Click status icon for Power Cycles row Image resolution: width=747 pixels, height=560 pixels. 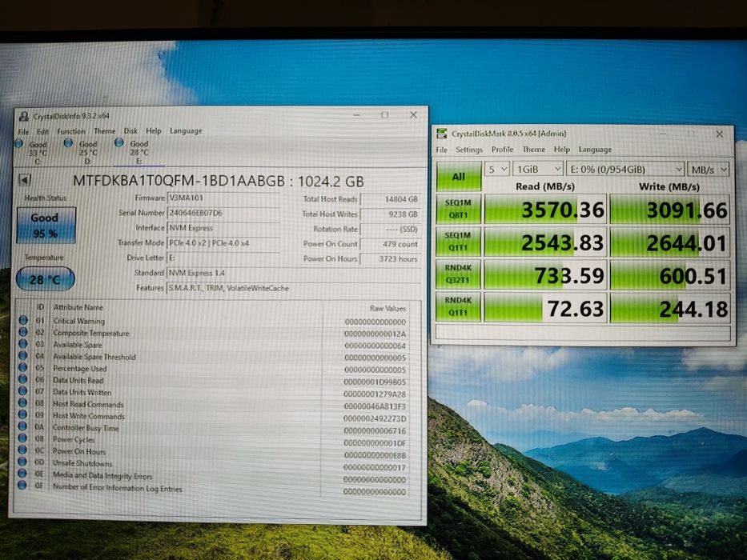(23, 438)
